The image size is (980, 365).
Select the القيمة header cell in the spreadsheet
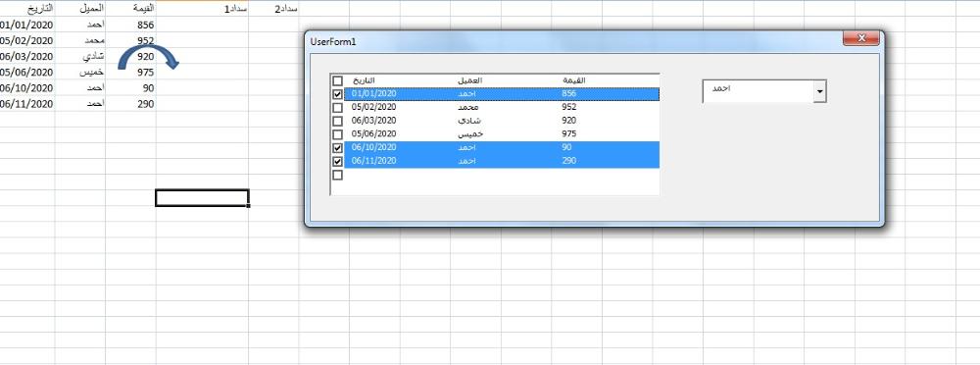130,9
